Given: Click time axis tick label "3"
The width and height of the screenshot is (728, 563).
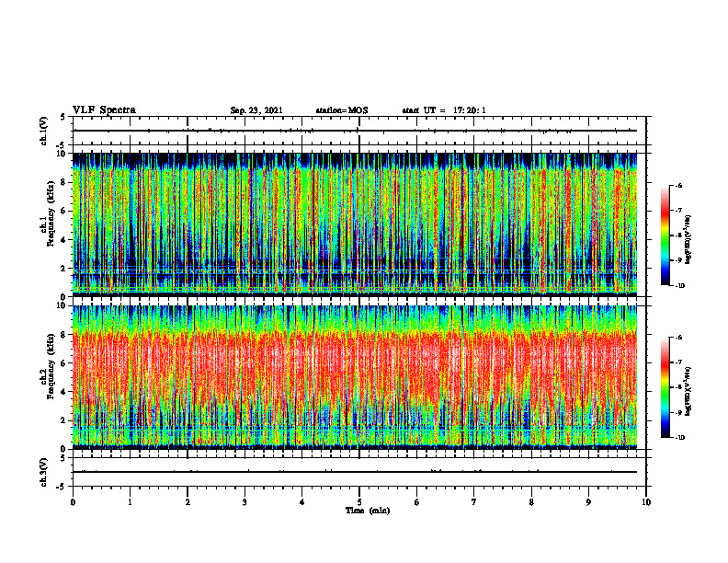Looking at the screenshot, I should [x=245, y=502].
